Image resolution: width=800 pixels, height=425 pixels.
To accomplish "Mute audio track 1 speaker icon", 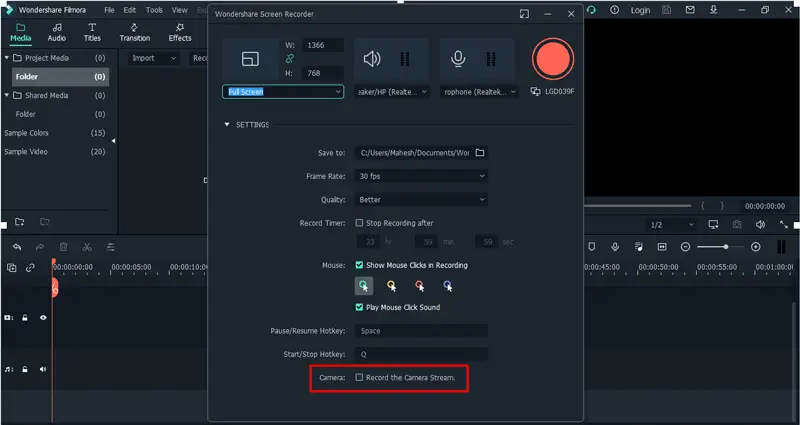I will [x=43, y=369].
